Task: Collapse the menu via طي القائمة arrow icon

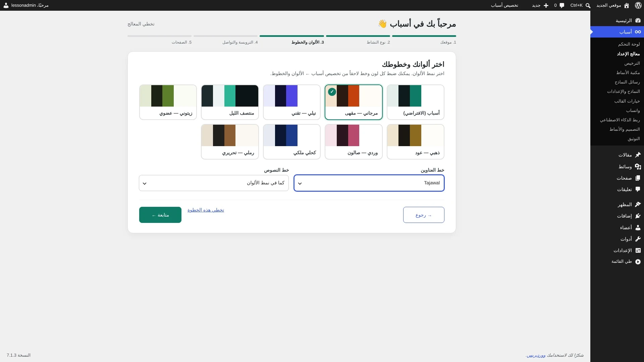Action: click(x=638, y=261)
